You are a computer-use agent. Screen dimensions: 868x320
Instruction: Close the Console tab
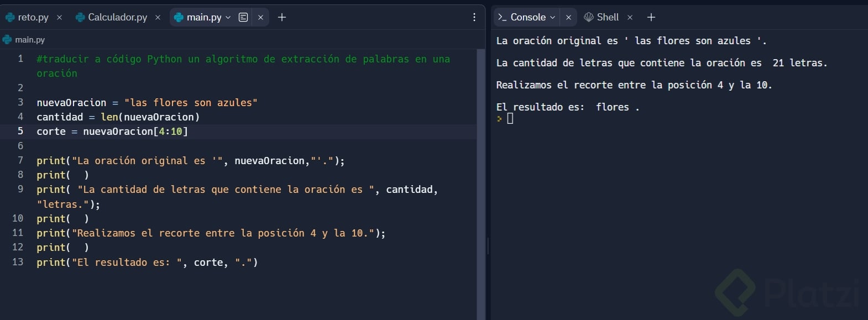click(x=568, y=18)
